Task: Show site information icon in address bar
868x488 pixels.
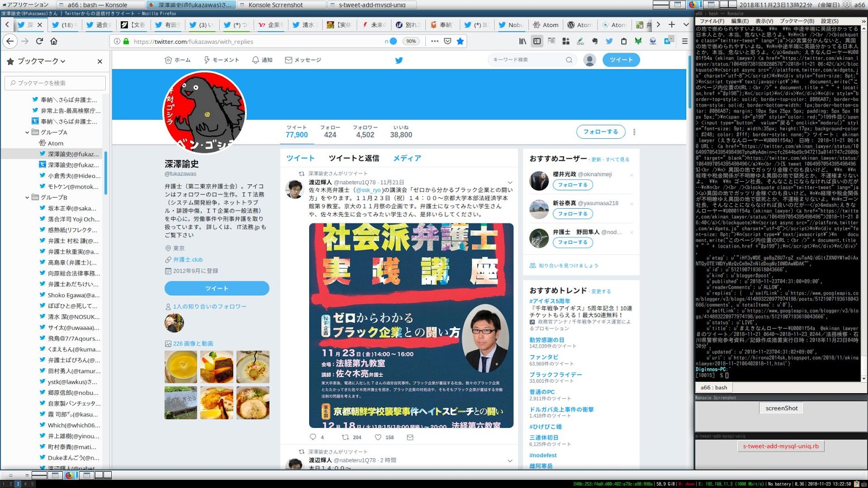Action: 117,41
